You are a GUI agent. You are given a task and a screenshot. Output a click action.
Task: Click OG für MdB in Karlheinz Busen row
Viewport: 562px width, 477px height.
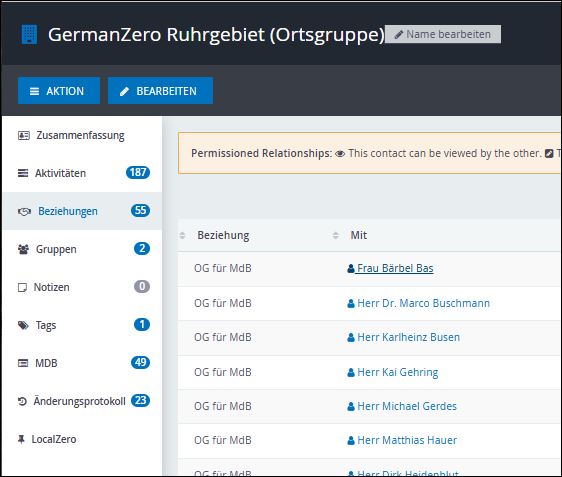tap(223, 337)
